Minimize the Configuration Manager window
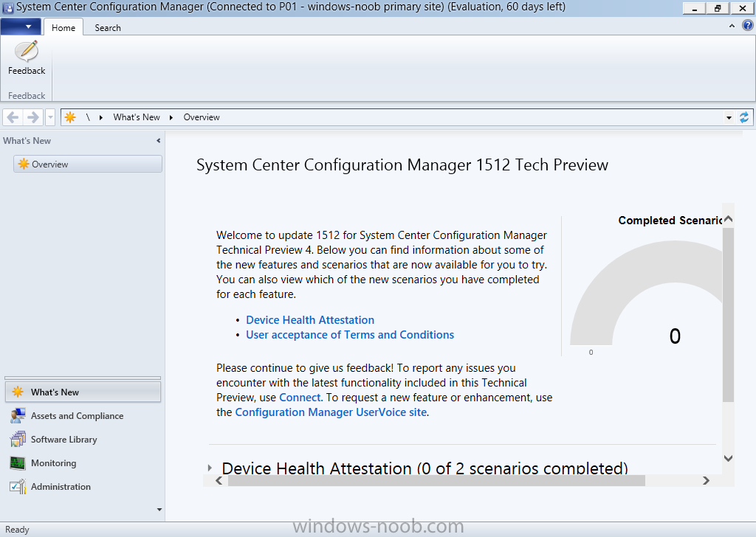 point(695,8)
